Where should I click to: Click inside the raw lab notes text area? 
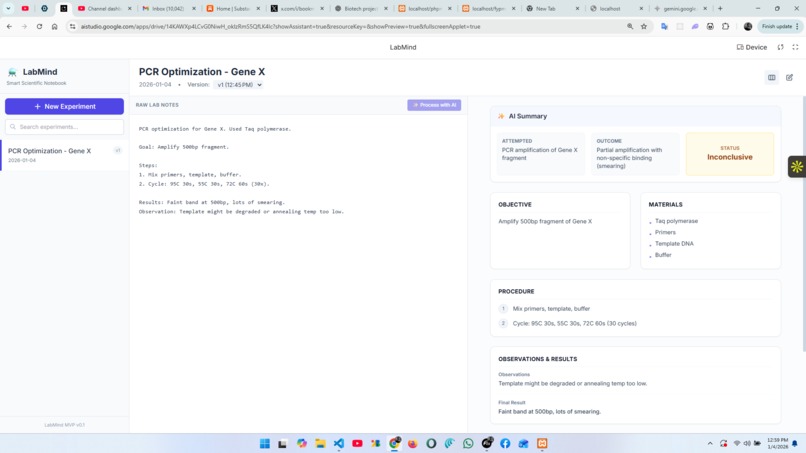coord(298,273)
